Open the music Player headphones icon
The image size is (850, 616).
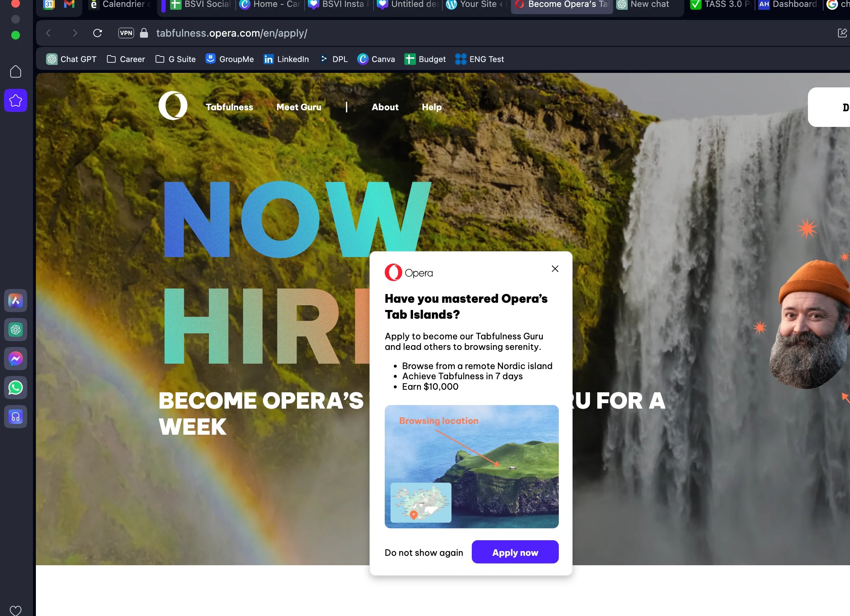(x=15, y=417)
